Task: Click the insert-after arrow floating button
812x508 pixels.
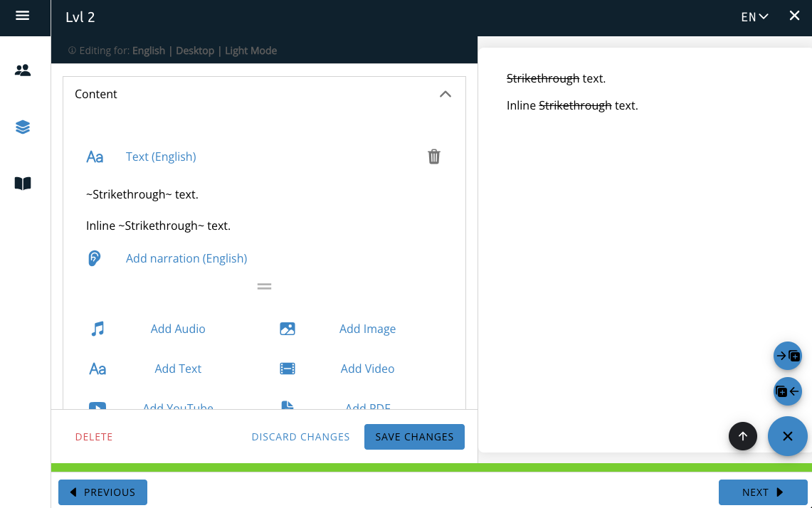Action: [788, 356]
